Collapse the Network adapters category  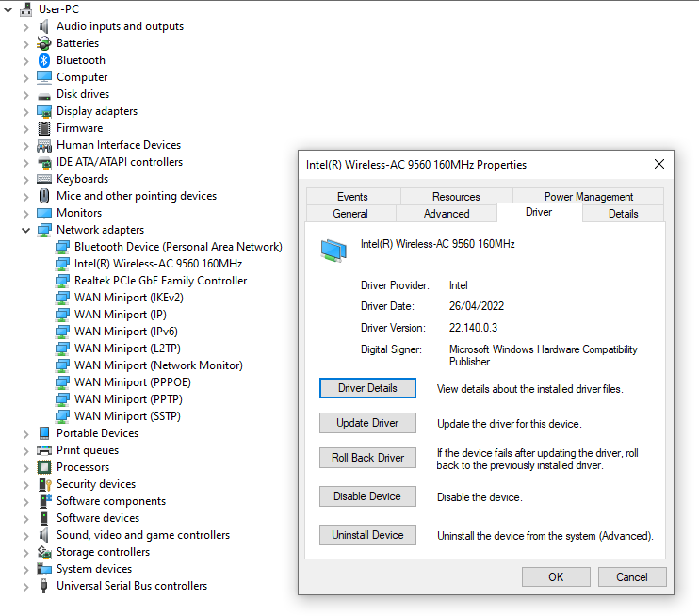pos(25,230)
